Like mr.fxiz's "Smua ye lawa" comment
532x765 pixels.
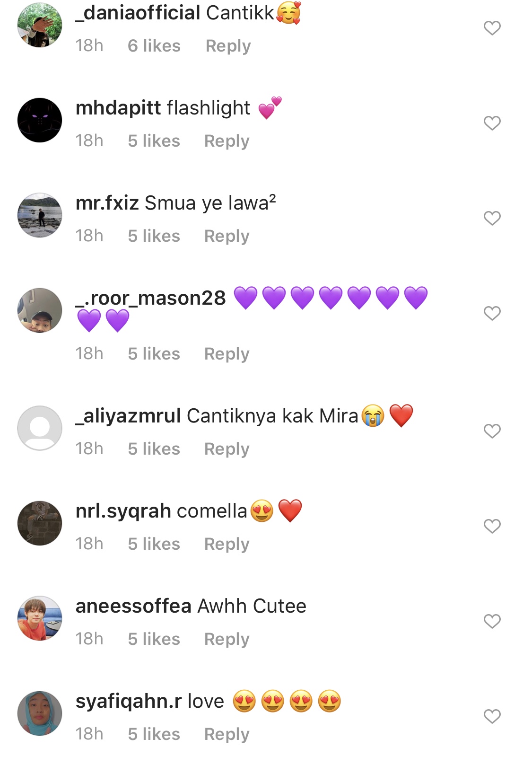click(x=492, y=218)
